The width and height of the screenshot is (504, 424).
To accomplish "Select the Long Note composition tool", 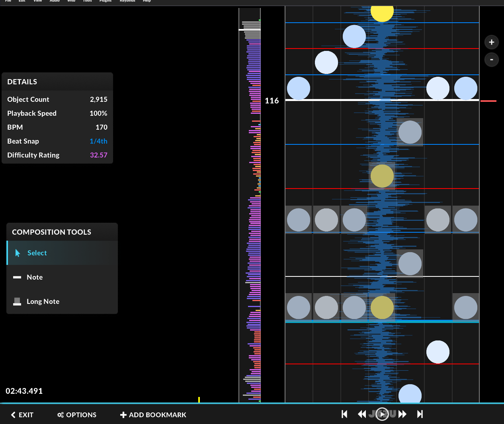I will click(43, 301).
